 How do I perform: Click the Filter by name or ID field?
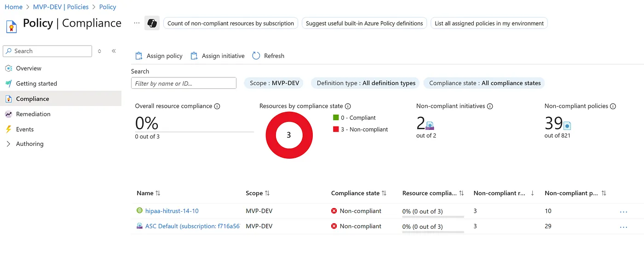point(184,83)
